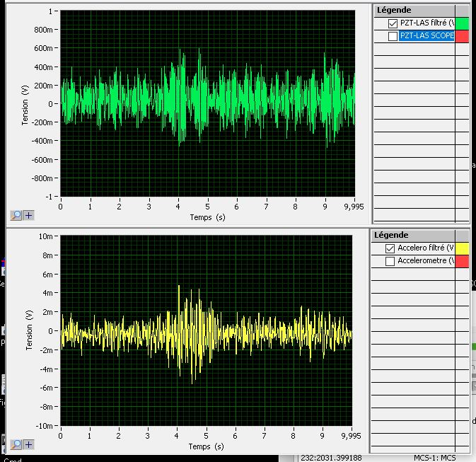Open the red swatch beside PZT-LAS SCOPE
476x462 pixels.
point(463,36)
